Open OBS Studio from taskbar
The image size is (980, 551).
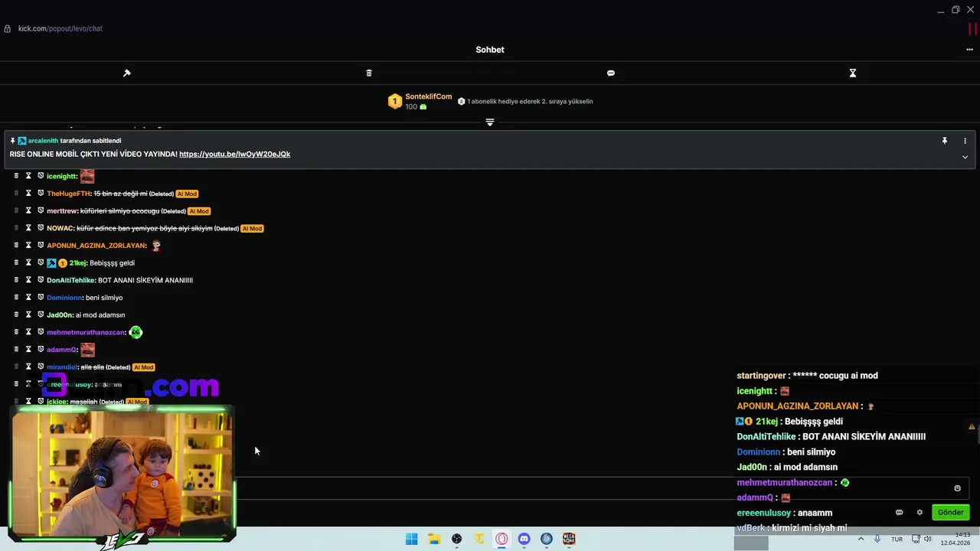click(x=457, y=539)
